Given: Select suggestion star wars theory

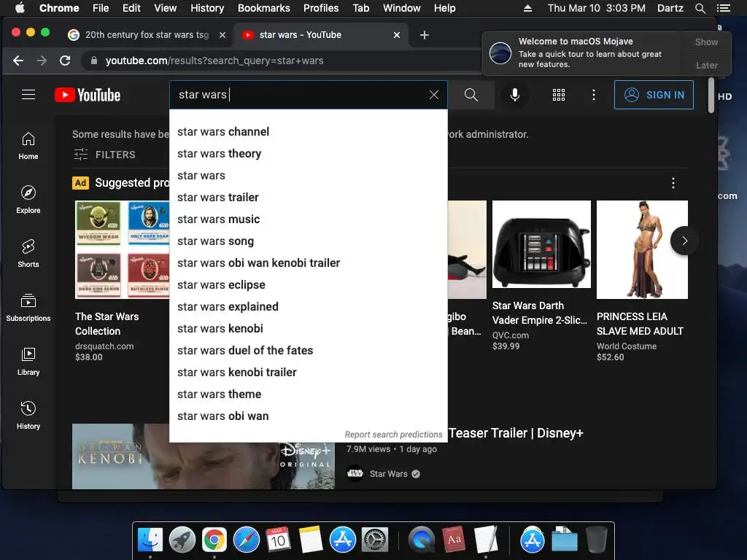Looking at the screenshot, I should pyautogui.click(x=309, y=153).
